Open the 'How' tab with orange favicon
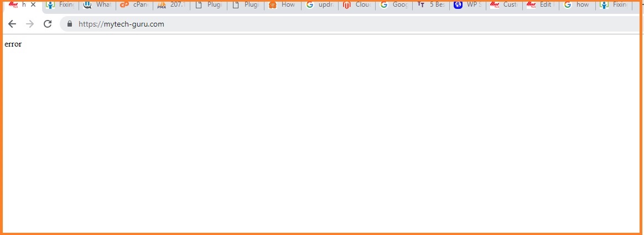Screen dimensions: 644x235 283,5
